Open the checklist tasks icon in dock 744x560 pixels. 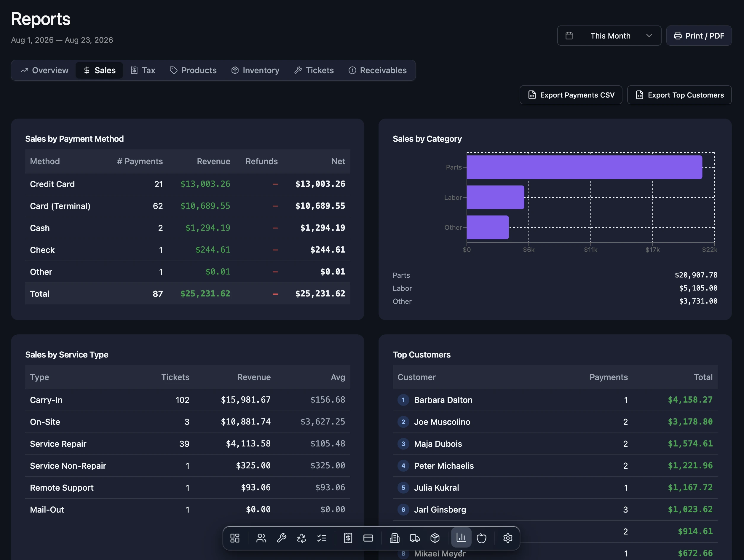(322, 538)
